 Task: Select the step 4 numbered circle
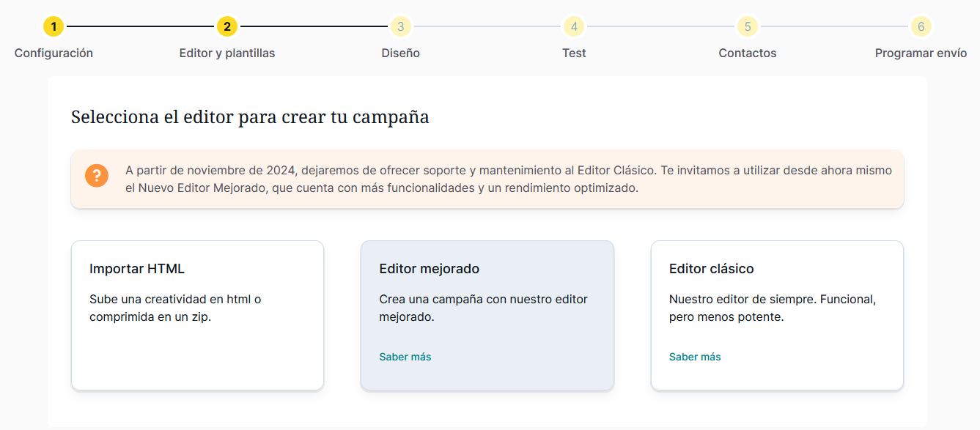(574, 27)
